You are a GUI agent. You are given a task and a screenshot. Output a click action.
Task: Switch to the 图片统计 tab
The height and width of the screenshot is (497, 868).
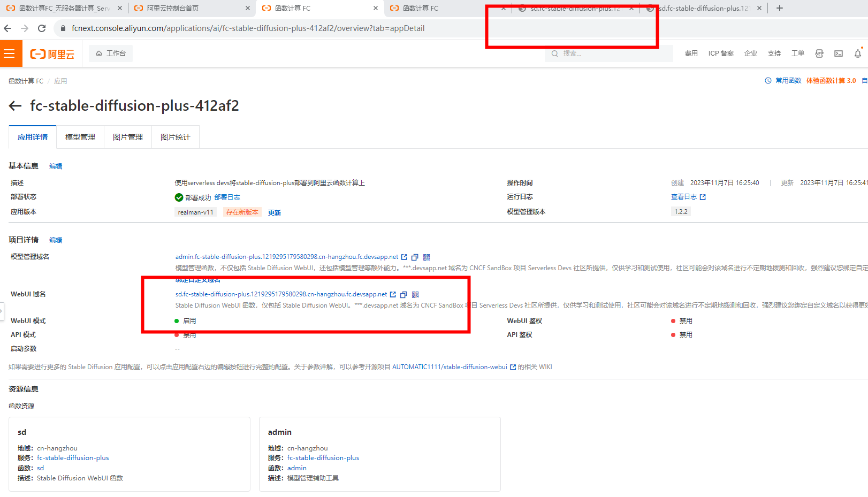[x=176, y=137]
